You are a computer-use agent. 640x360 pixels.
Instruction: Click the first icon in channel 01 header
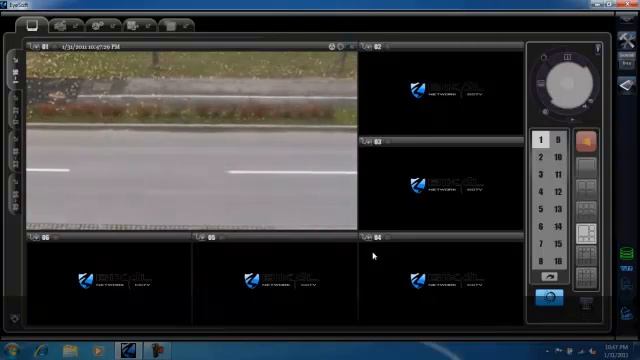click(x=332, y=47)
